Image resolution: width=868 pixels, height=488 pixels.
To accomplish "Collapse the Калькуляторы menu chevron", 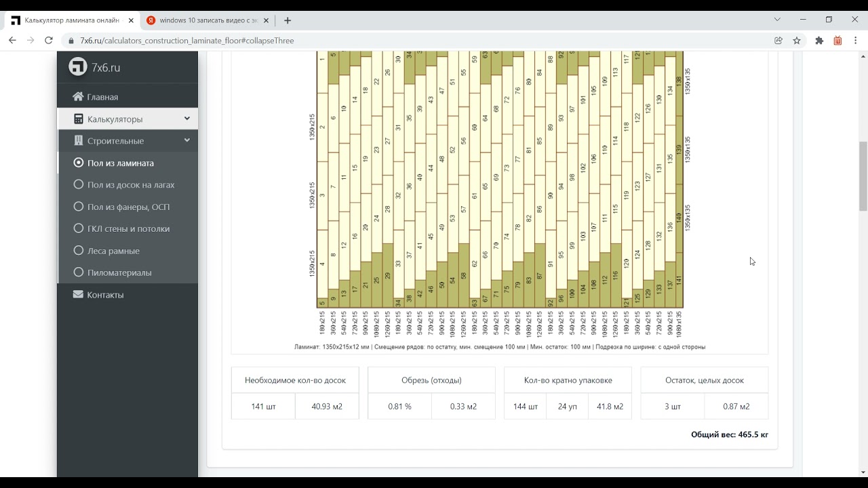I will pos(186,119).
